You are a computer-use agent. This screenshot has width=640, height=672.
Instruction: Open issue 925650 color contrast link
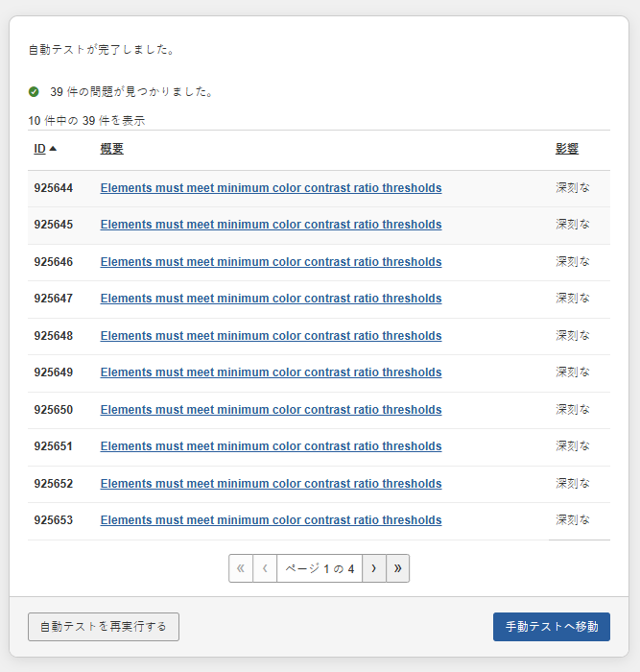271,410
